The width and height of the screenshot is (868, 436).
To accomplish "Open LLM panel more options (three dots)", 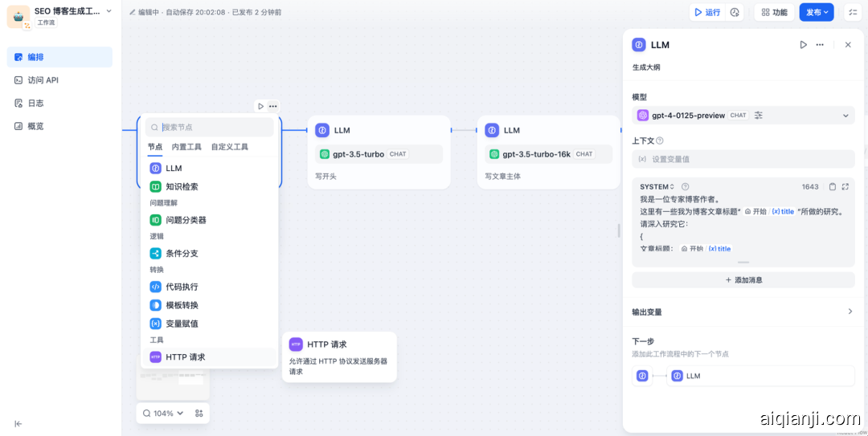I will [x=820, y=45].
